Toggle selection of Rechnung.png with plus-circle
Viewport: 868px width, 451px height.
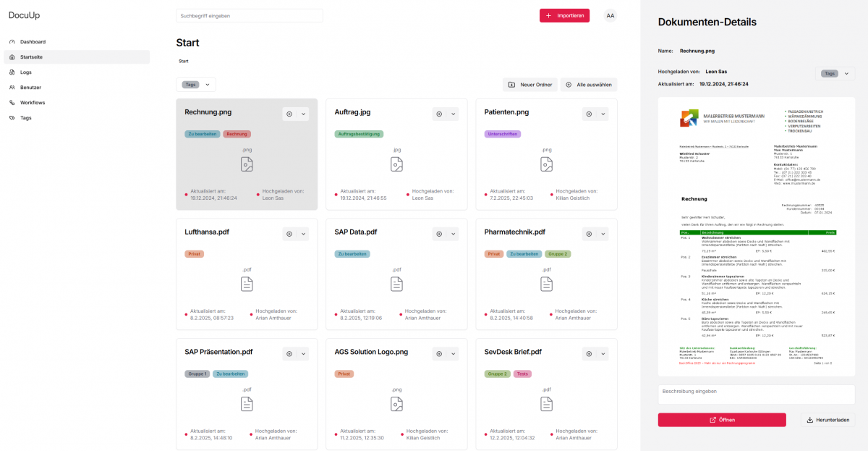click(289, 114)
